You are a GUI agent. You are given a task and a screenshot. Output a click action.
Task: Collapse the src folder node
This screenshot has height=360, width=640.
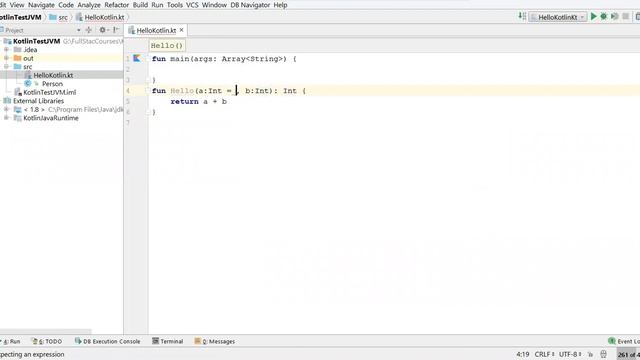[x=6, y=67]
